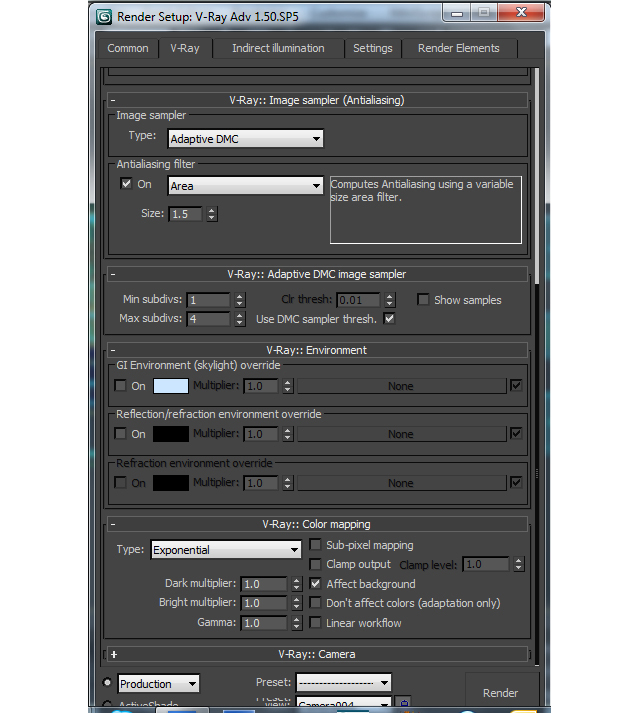Open the Antialiasing filter Area dropdown

(x=246, y=186)
